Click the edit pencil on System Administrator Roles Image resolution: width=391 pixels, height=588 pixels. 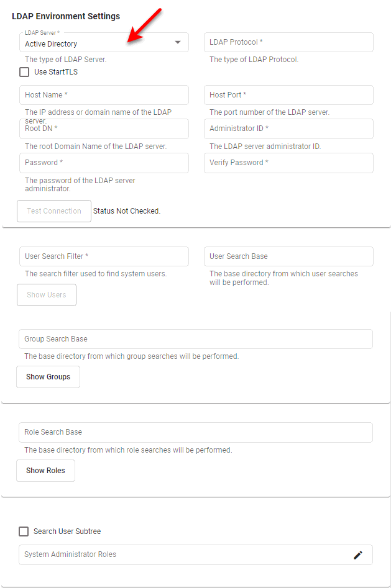[358, 555]
